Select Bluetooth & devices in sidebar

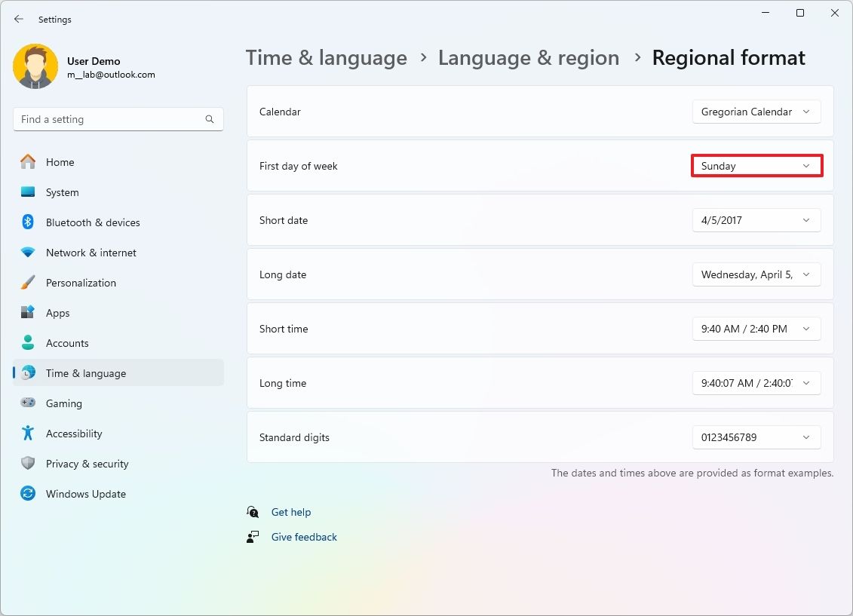tap(92, 222)
